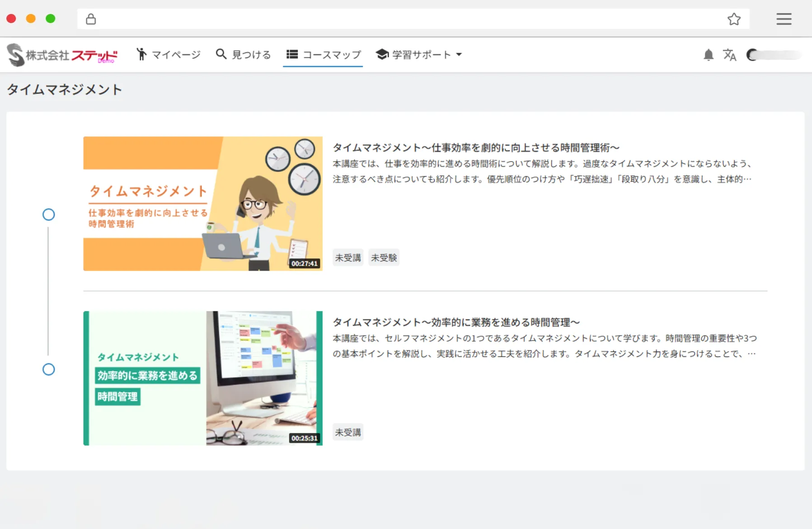Click the red macOS close window button
The width and height of the screenshot is (812, 529).
pyautogui.click(x=11, y=19)
